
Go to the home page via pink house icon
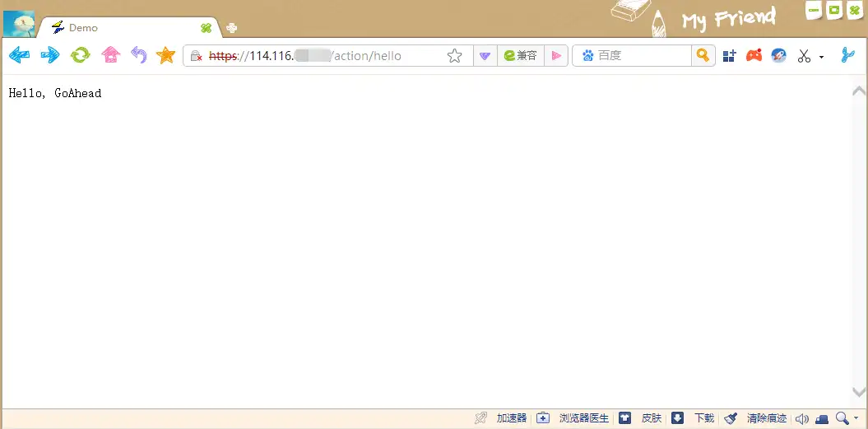[110, 55]
